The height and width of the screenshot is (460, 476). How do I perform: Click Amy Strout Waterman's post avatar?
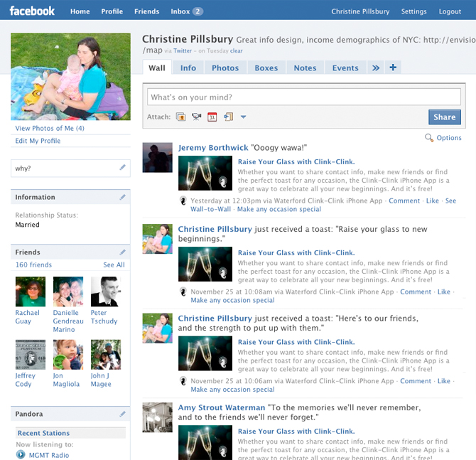click(158, 417)
